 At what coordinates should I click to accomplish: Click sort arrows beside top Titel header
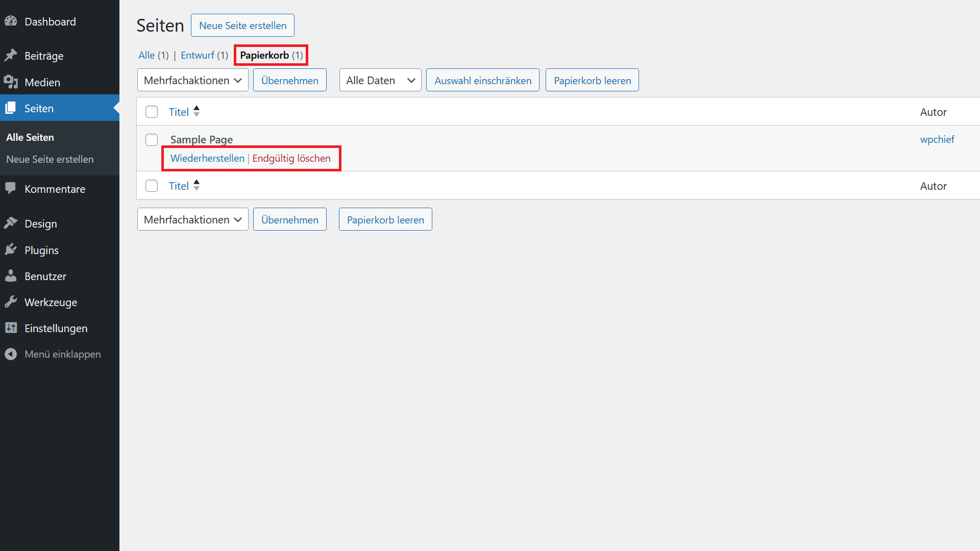(x=197, y=111)
